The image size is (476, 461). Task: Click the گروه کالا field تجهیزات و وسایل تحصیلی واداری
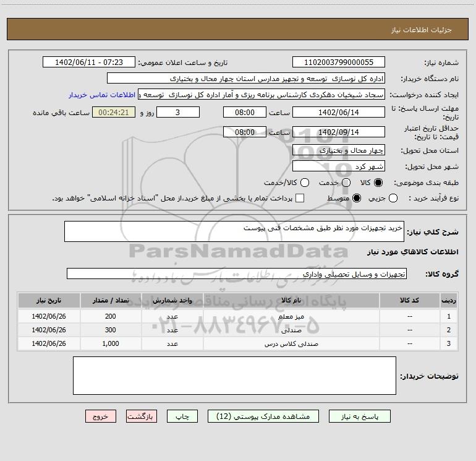[x=237, y=274]
